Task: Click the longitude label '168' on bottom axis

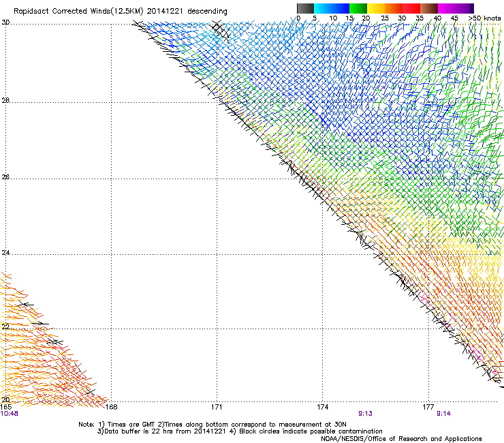Action: tap(112, 407)
